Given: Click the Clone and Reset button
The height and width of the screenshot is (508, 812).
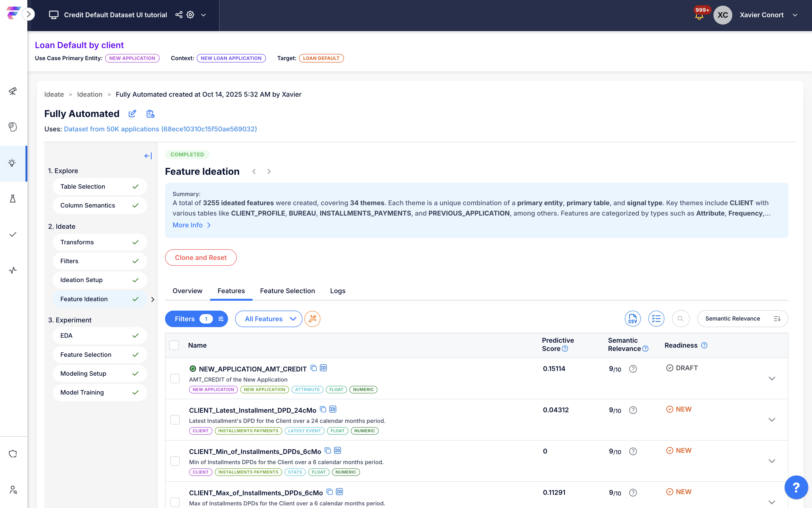Looking at the screenshot, I should [x=200, y=257].
